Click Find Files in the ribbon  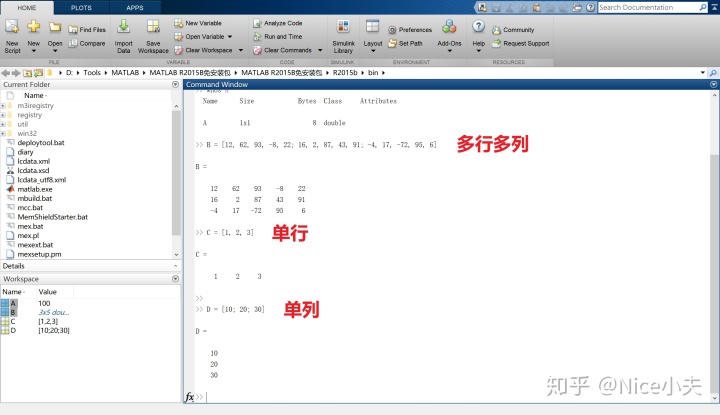[x=87, y=30]
